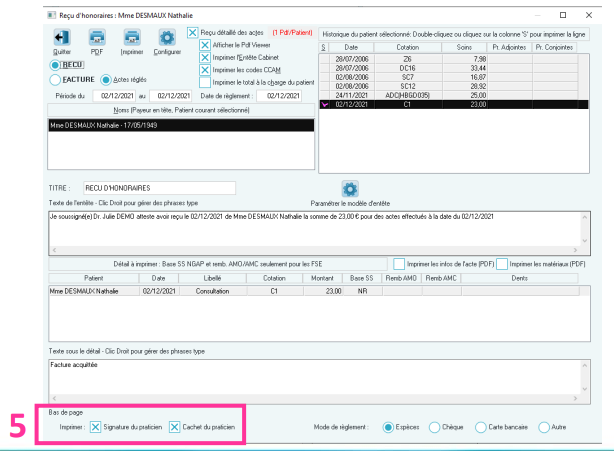
Task: Click the Cotation column header in history
Action: pyautogui.click(x=408, y=47)
